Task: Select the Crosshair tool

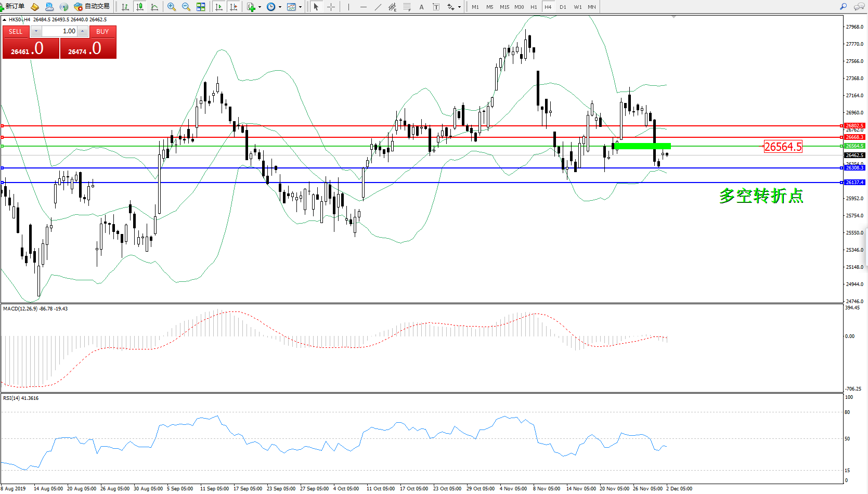Action: [331, 7]
